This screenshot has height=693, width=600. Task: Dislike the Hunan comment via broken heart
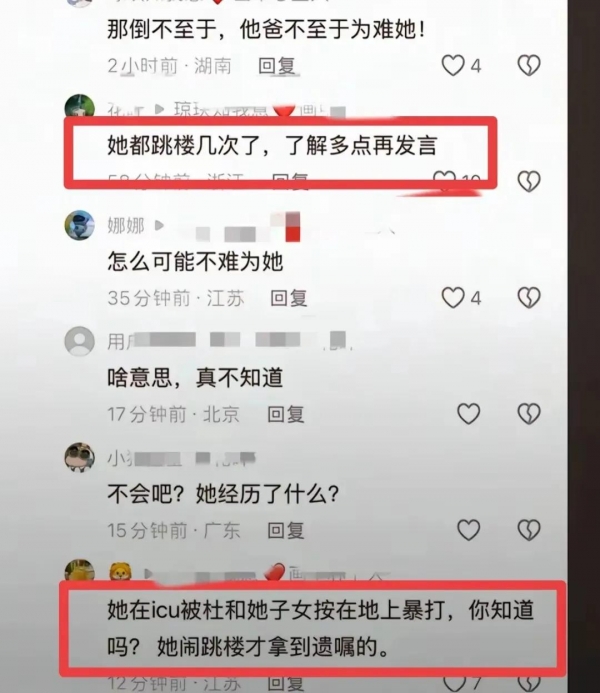529,65
